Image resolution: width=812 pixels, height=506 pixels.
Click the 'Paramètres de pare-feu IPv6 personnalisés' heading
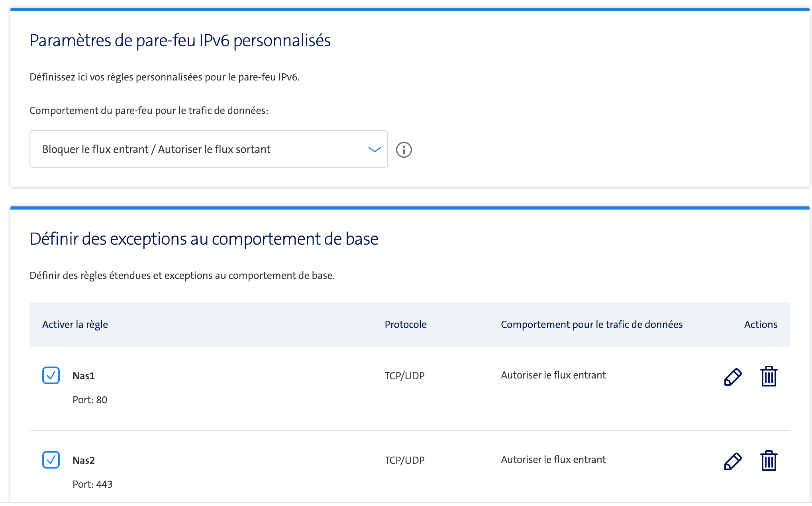[x=180, y=41]
